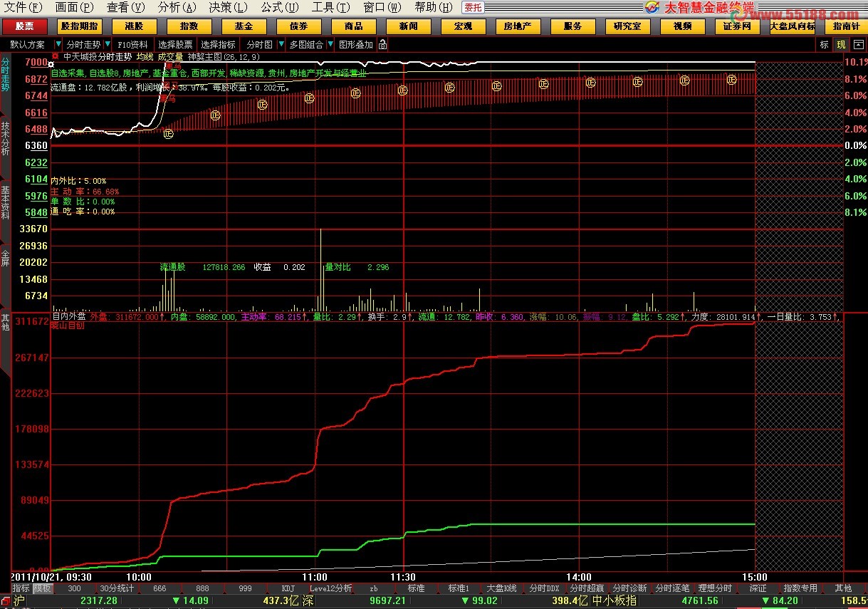The height and width of the screenshot is (609, 868).
Task: Click the 神鳌主图(26,12,9) indicator label
Action: [224, 56]
